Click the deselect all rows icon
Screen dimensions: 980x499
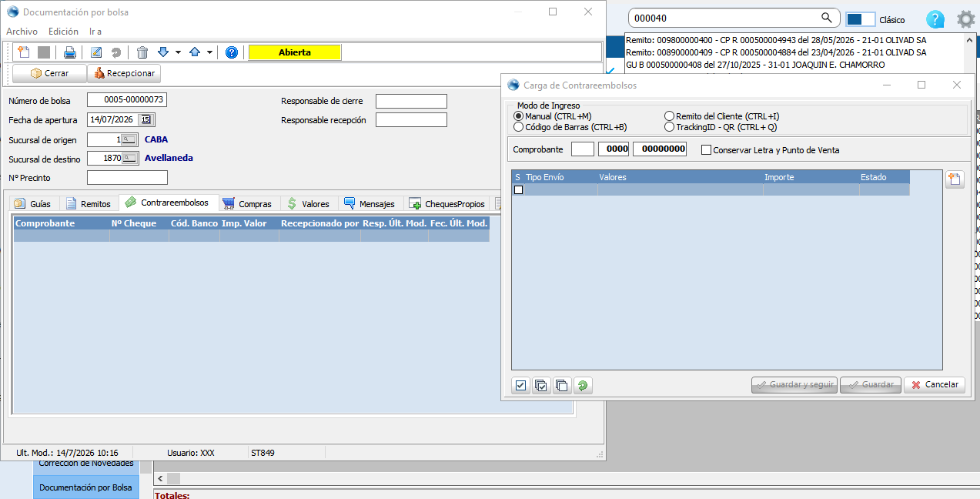click(562, 385)
